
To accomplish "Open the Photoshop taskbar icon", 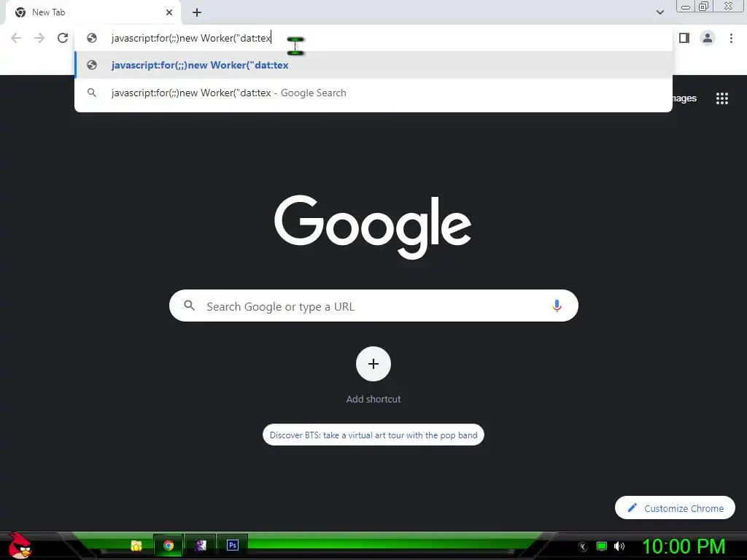I will pyautogui.click(x=233, y=545).
